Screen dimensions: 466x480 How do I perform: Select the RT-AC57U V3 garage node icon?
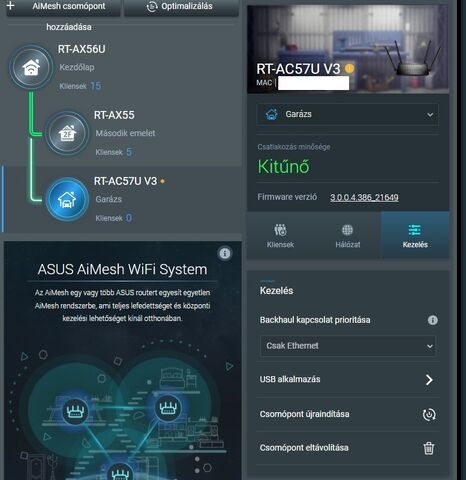click(67, 199)
